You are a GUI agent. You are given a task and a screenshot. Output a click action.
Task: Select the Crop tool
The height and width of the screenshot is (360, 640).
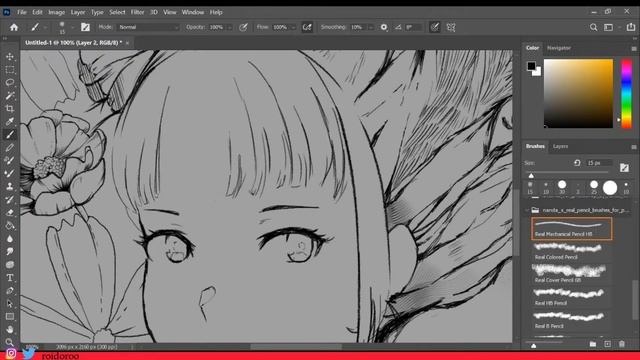[x=10, y=109]
